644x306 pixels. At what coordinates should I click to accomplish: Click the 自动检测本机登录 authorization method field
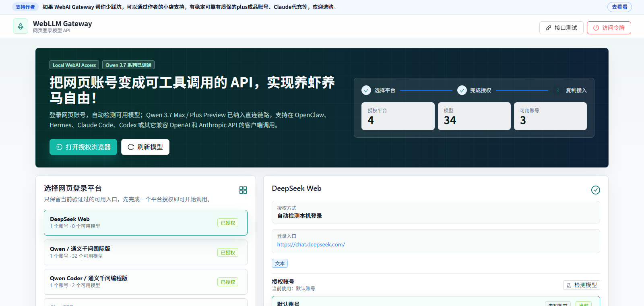pyautogui.click(x=436, y=212)
